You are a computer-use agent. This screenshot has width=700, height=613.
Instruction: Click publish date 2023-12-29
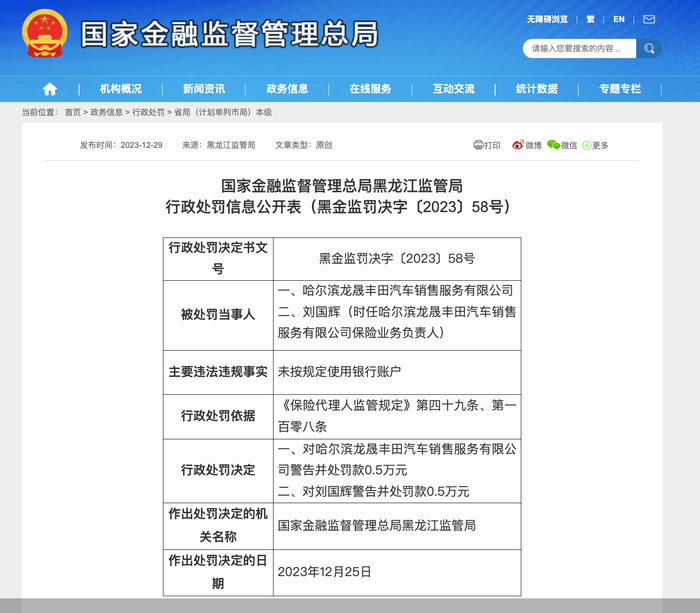coord(142,145)
